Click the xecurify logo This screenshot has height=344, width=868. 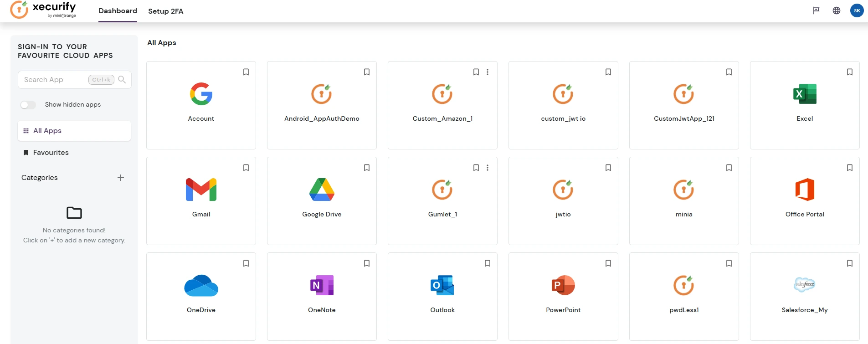[43, 10]
